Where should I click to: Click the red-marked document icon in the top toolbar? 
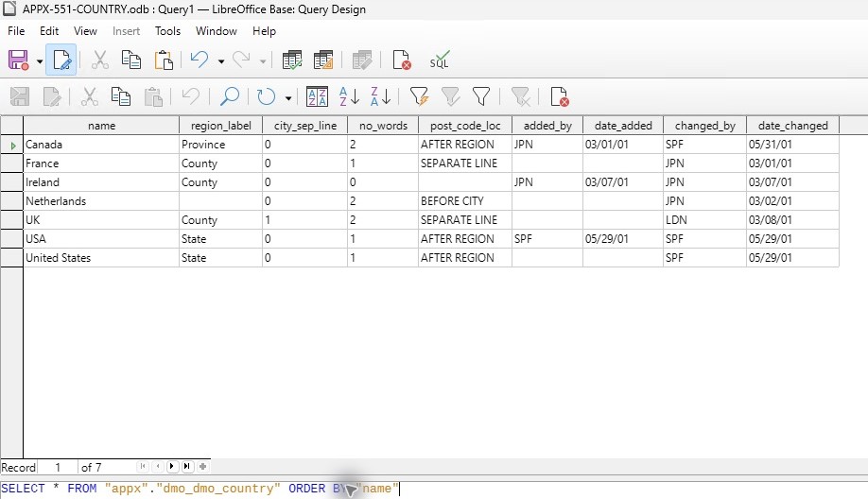[x=401, y=60]
